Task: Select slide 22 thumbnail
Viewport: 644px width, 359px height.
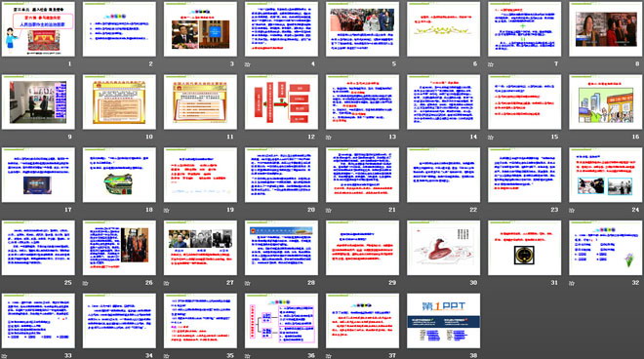Action: 444,175
